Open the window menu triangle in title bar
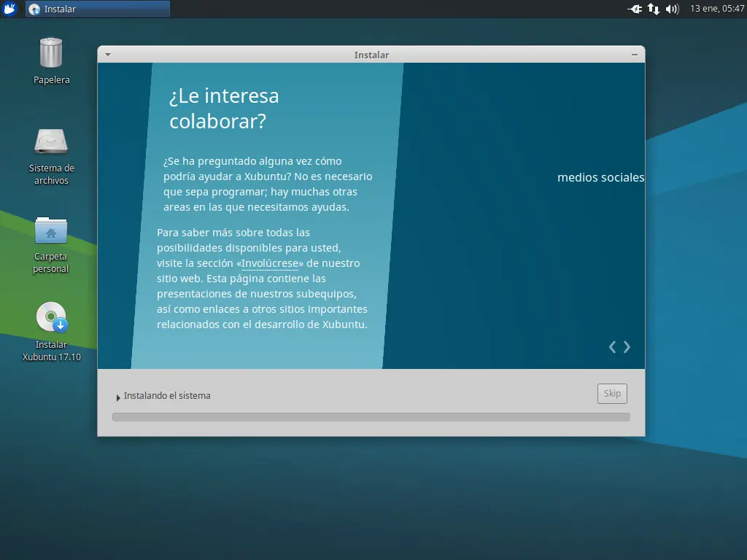 108,55
